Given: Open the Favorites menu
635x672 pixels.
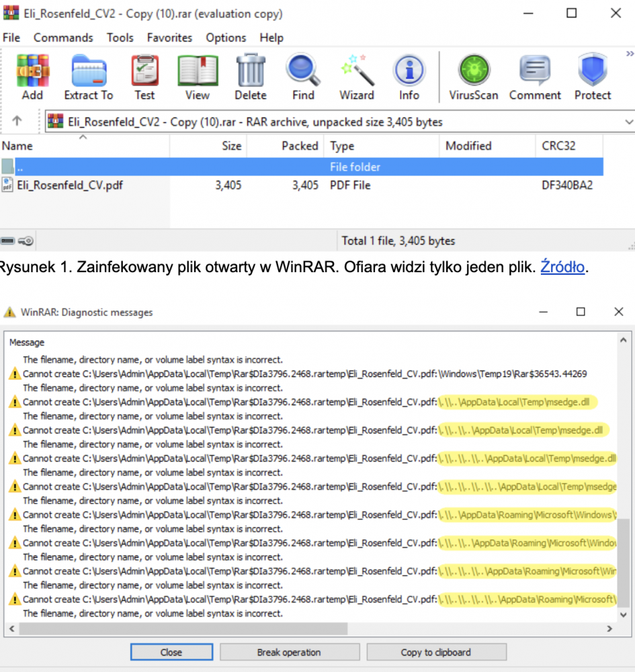Looking at the screenshot, I should (170, 38).
